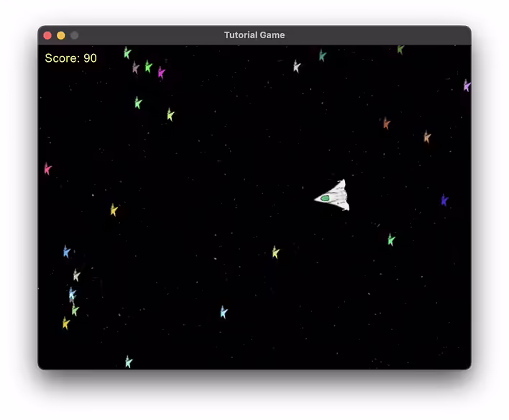Click the yellow-green star below the magenta star
Image resolution: width=509 pixels, height=420 pixels.
pos(170,114)
